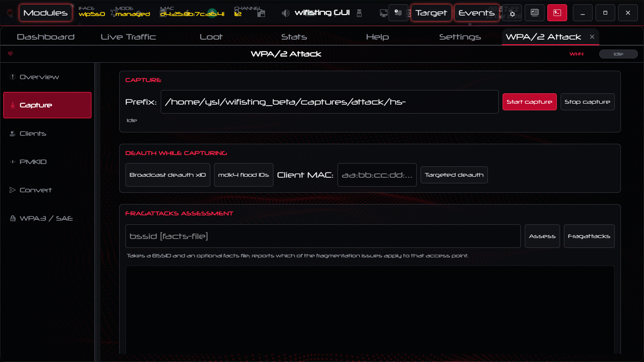Open the Loot tab
Viewport: 644px width, 362px height.
(211, 37)
